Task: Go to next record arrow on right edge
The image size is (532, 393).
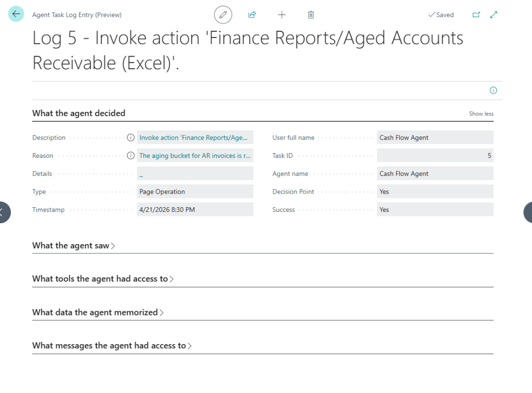Action: pyautogui.click(x=527, y=212)
